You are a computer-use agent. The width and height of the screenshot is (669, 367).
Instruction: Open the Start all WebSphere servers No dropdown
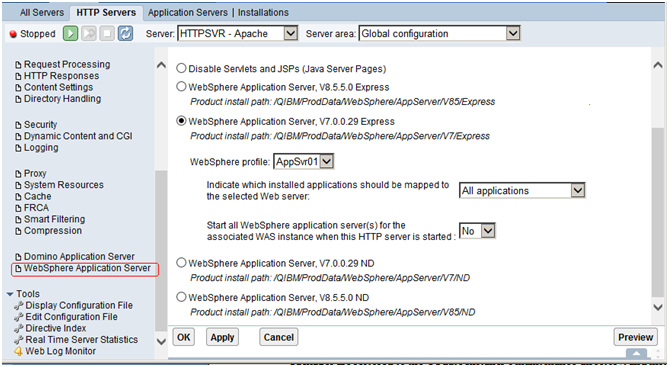click(477, 231)
